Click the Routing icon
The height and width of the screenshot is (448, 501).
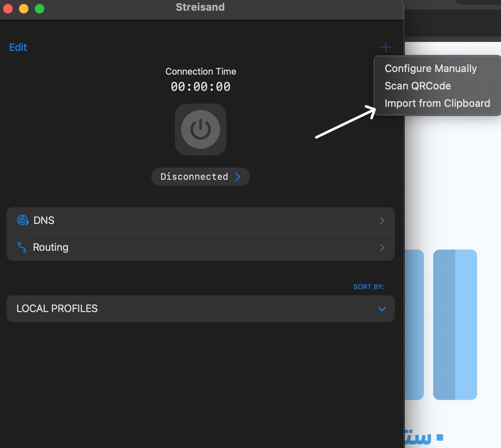point(23,247)
